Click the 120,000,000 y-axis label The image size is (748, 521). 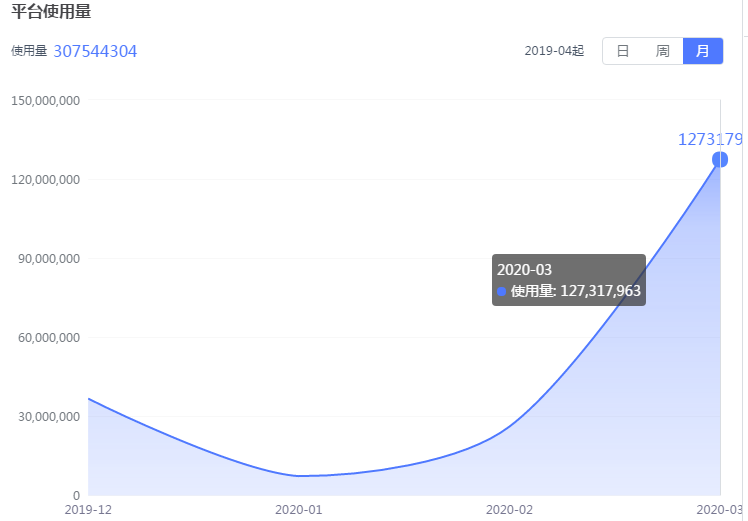click(x=44, y=179)
